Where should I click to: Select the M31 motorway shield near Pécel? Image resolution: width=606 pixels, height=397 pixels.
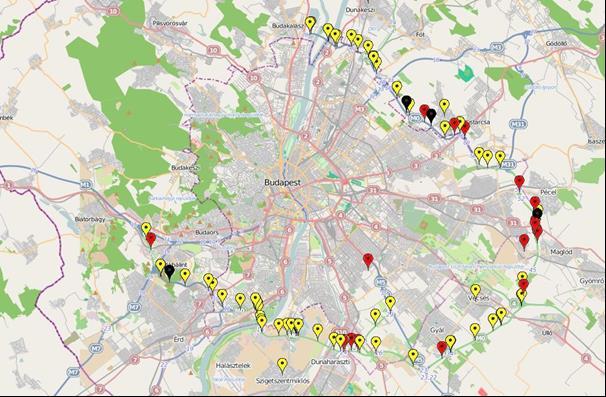point(508,164)
